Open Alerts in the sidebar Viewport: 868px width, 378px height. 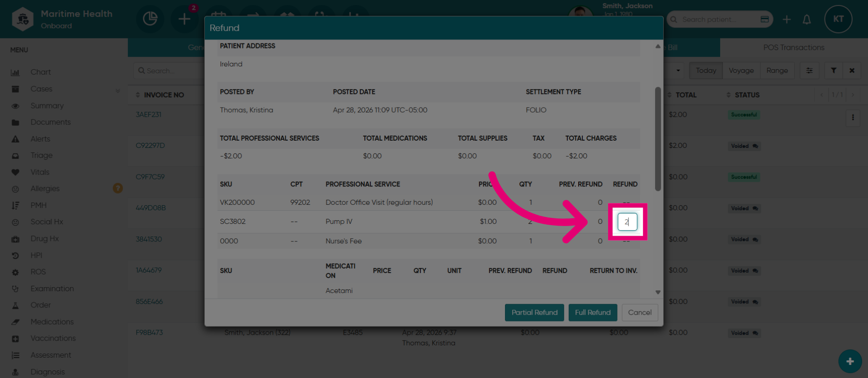click(40, 139)
